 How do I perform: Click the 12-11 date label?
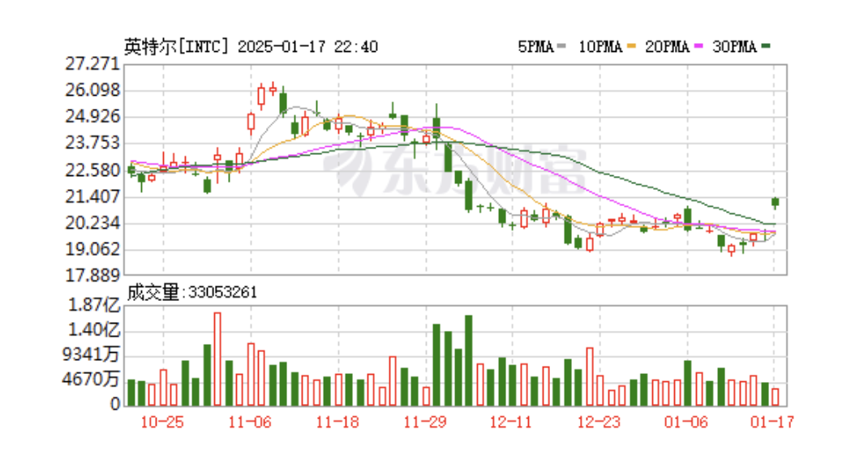coord(511,423)
